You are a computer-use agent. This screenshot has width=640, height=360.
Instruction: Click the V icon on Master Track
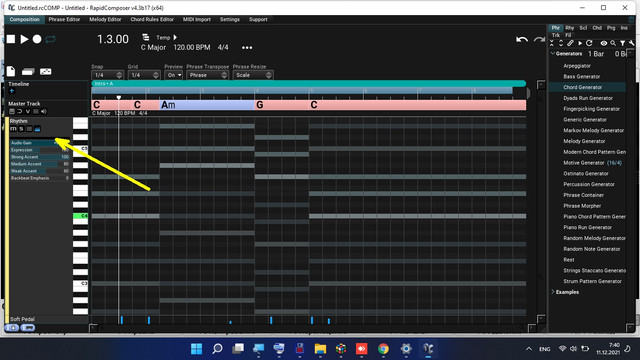tap(28, 111)
